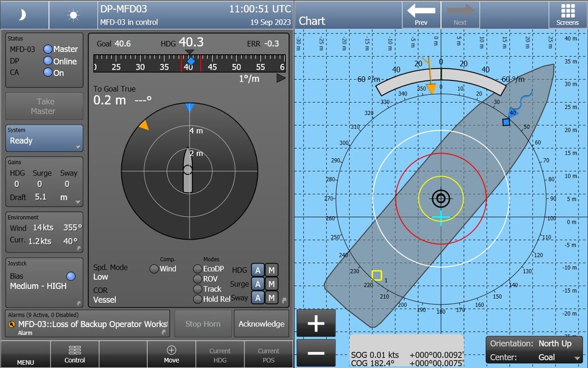
Task: Toggle EcoDP mode
Action: coord(198,269)
